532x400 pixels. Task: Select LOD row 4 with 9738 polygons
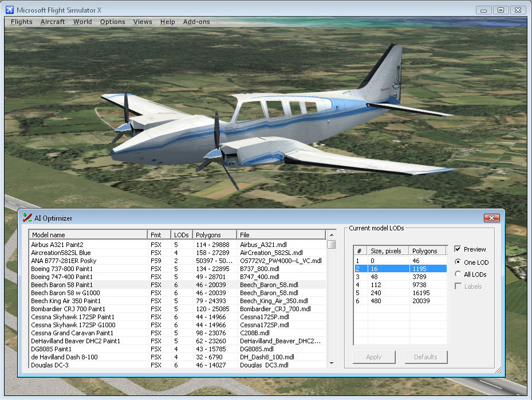click(x=400, y=285)
